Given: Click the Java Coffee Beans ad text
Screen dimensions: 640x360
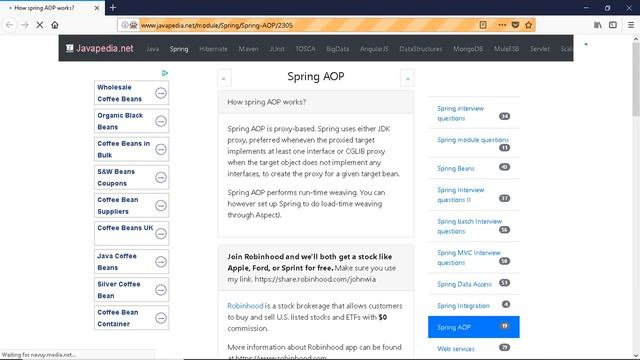Looking at the screenshot, I should pos(117,262).
